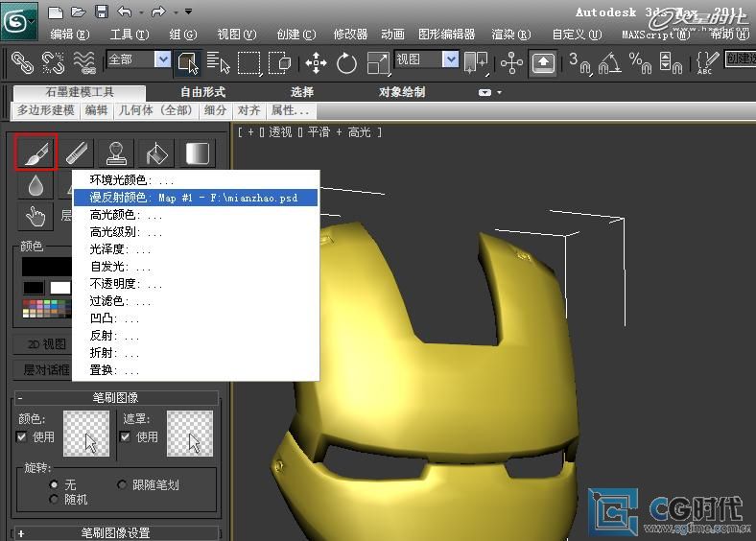This screenshot has height=541, width=756.
Task: Undo the last action in the title bar
Action: (x=125, y=12)
